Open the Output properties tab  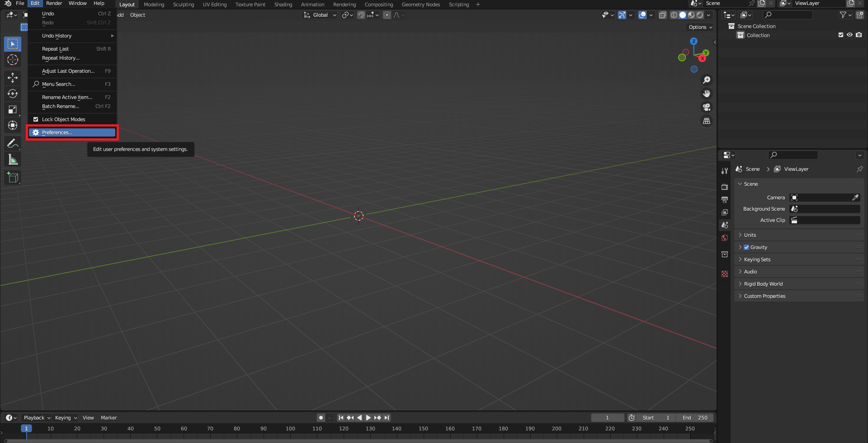point(725,199)
